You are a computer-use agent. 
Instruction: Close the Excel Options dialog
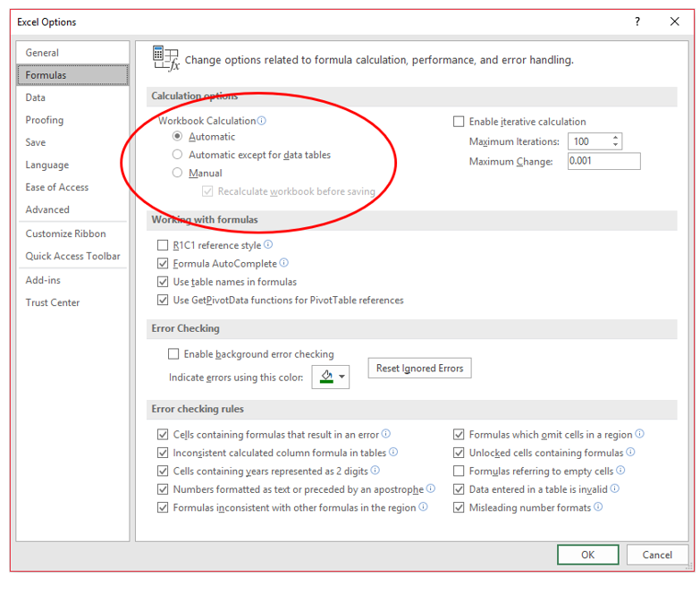(675, 21)
